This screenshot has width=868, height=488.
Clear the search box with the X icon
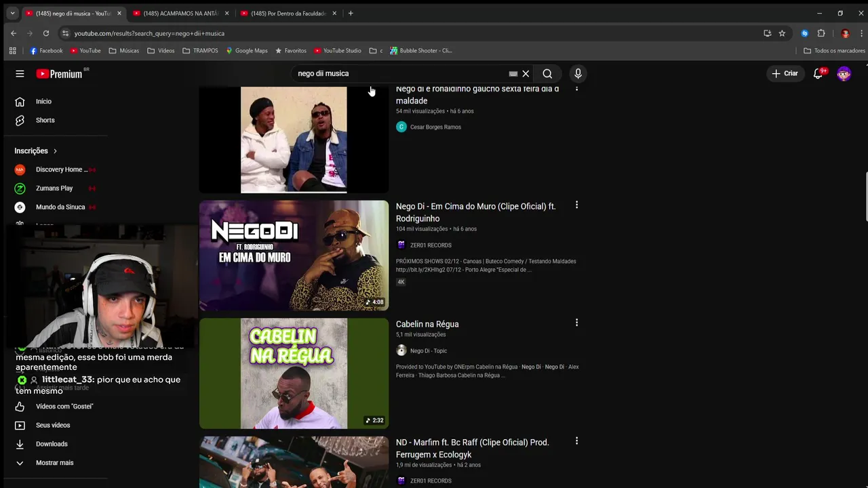tap(526, 73)
